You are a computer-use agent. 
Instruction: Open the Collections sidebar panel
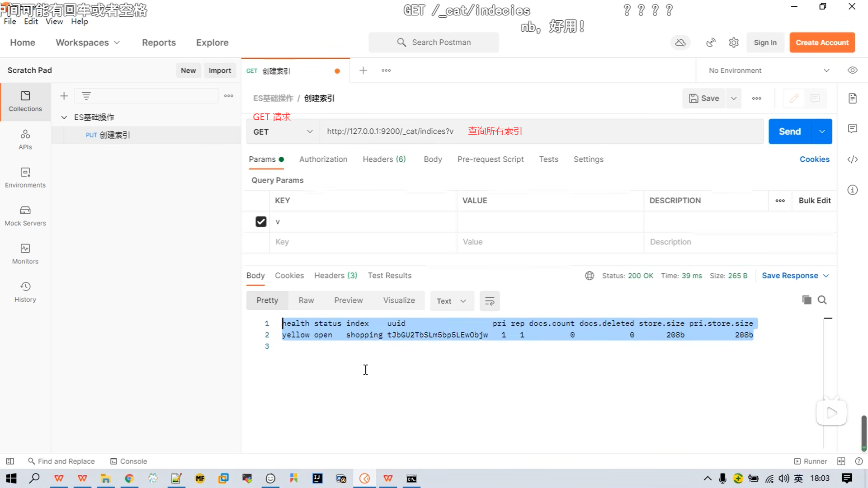tap(25, 101)
